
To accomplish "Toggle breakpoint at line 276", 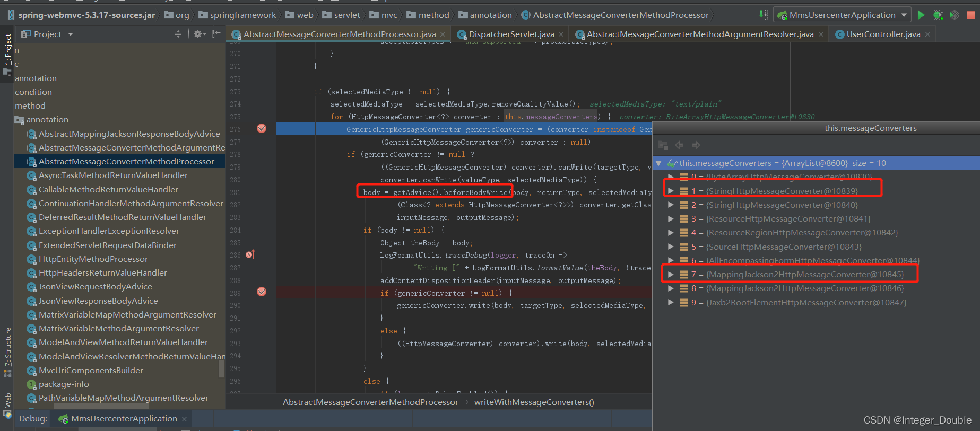I will (x=262, y=128).
